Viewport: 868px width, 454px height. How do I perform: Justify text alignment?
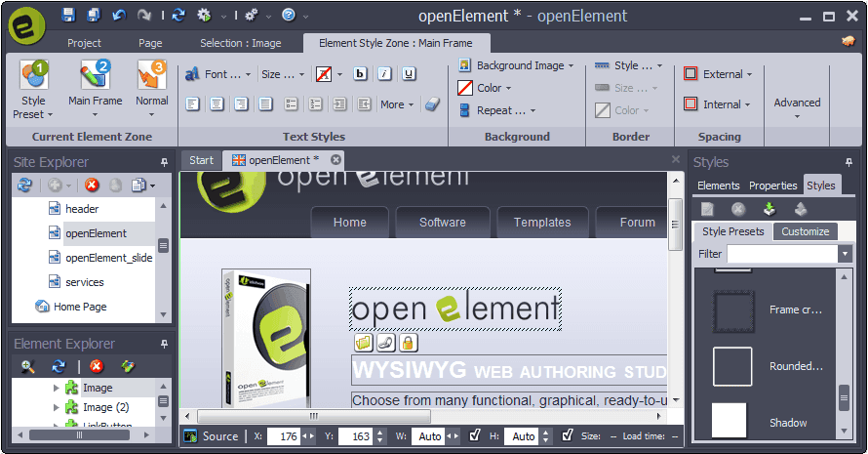tap(265, 104)
